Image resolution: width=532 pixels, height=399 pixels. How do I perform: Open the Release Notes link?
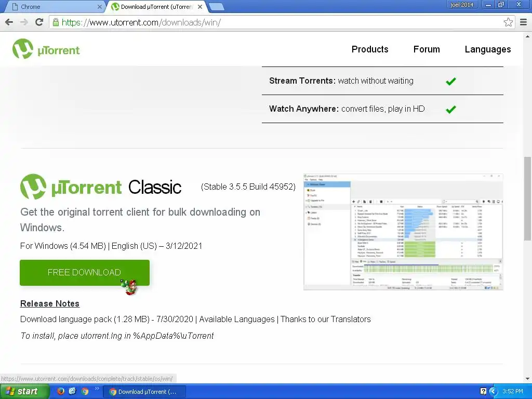(50, 303)
